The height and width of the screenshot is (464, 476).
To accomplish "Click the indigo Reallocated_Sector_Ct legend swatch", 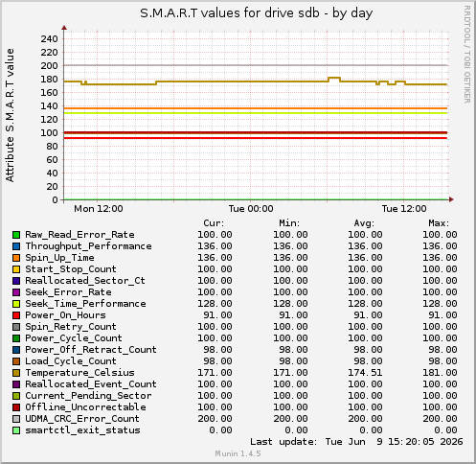I will 16,281.
